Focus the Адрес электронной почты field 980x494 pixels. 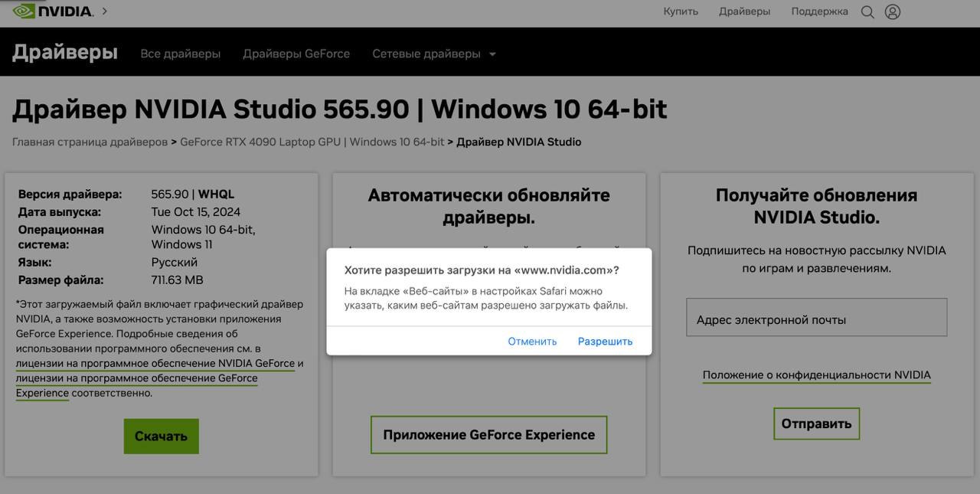(816, 317)
